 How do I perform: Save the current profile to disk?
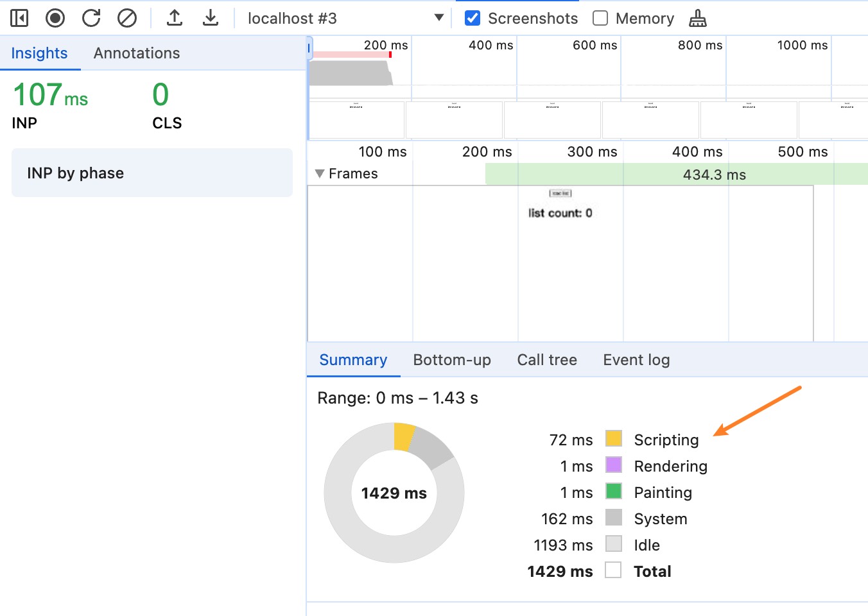tap(211, 17)
